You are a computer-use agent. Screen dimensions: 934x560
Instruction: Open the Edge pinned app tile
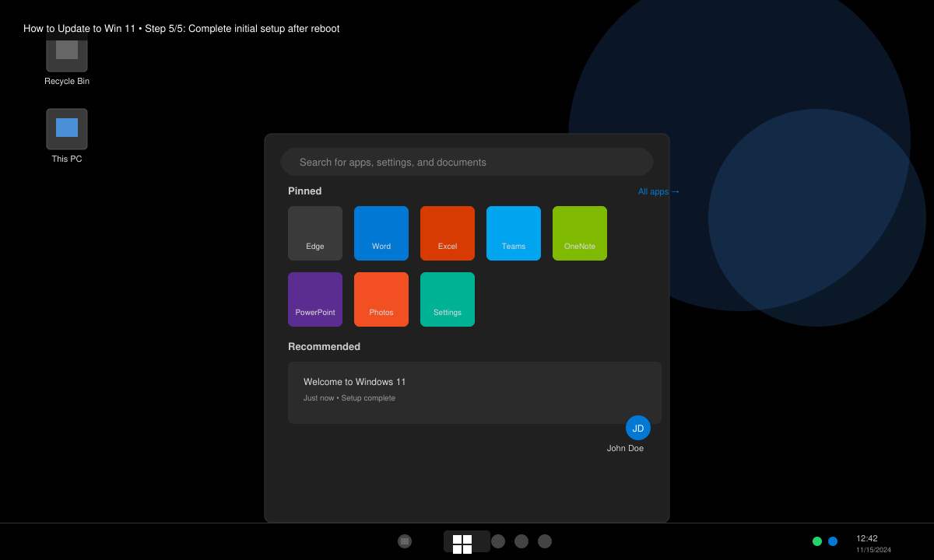[x=315, y=233]
